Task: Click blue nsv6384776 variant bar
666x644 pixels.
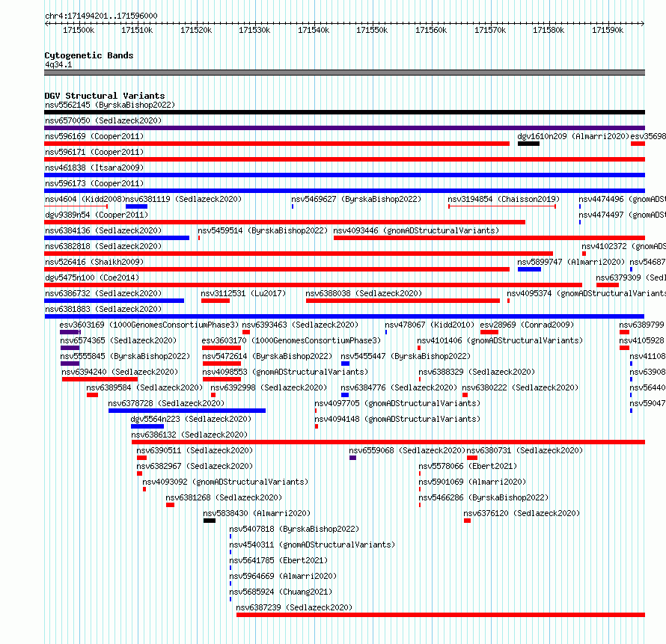Action: point(345,395)
